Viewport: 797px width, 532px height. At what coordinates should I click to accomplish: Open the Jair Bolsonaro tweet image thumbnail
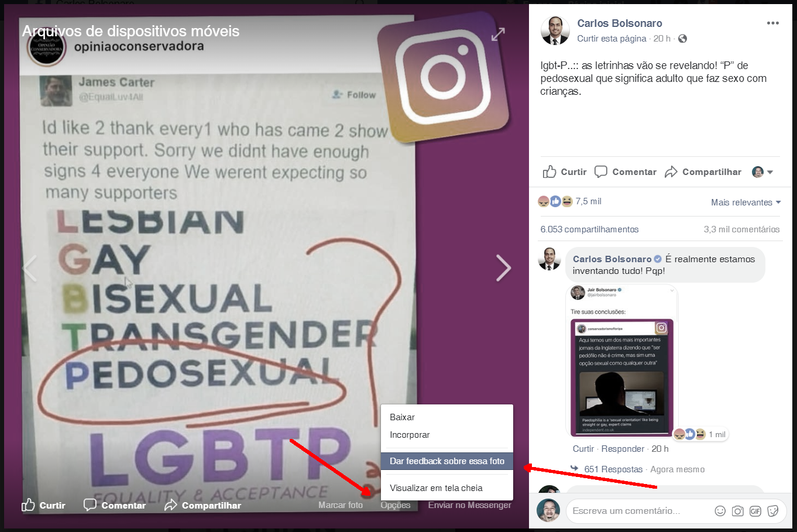pyautogui.click(x=622, y=361)
